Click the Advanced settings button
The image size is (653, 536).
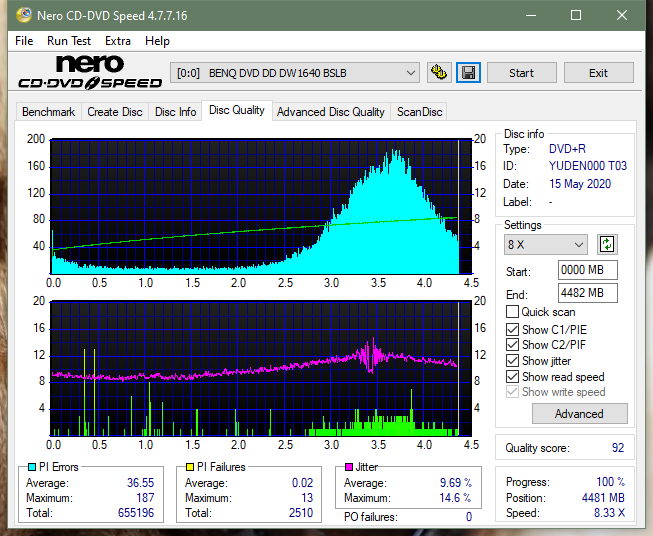click(x=579, y=414)
